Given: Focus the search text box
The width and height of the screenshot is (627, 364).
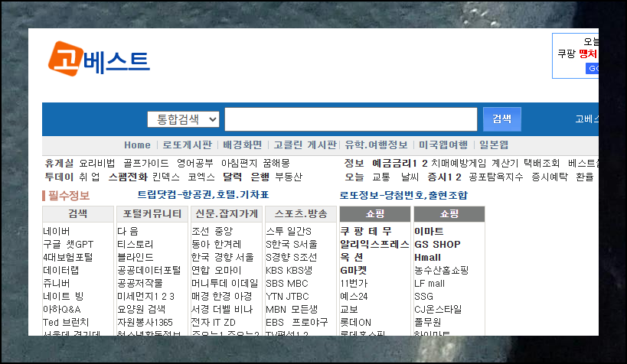Looking at the screenshot, I should pyautogui.click(x=351, y=119).
